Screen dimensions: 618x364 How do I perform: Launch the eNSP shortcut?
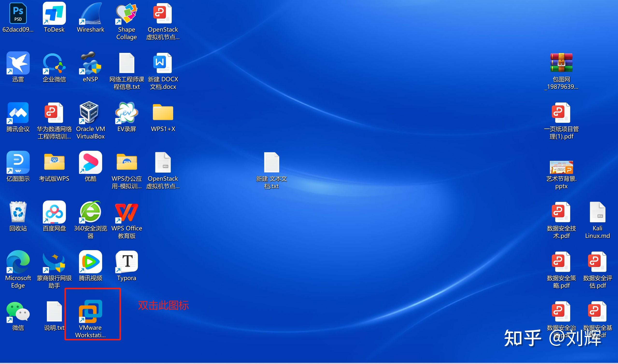[x=90, y=63]
